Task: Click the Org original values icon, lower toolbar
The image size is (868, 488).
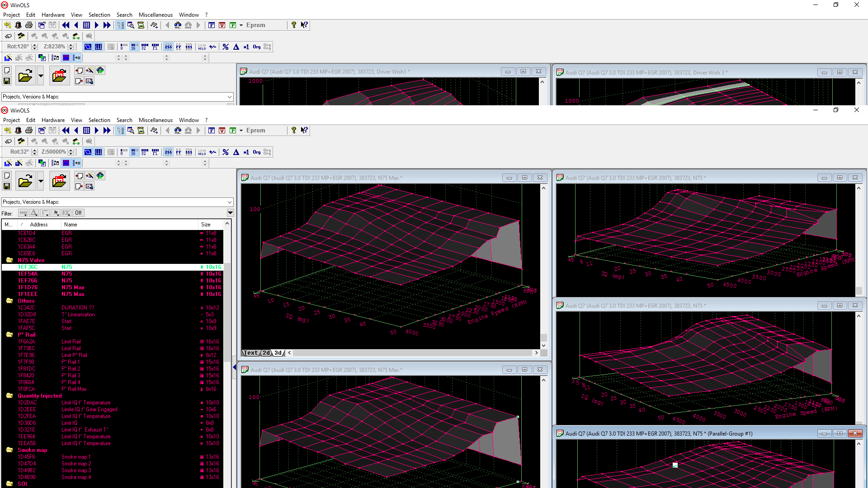Action: (x=257, y=152)
